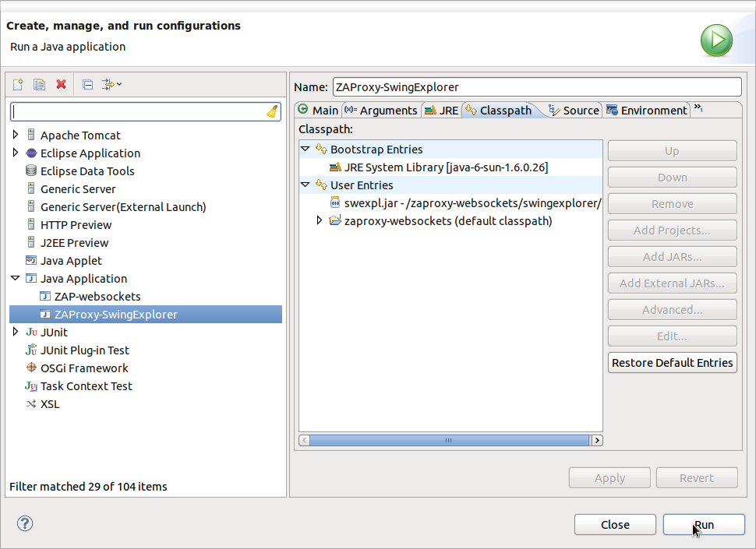Open the filter launch configurations menu icon

point(108,84)
